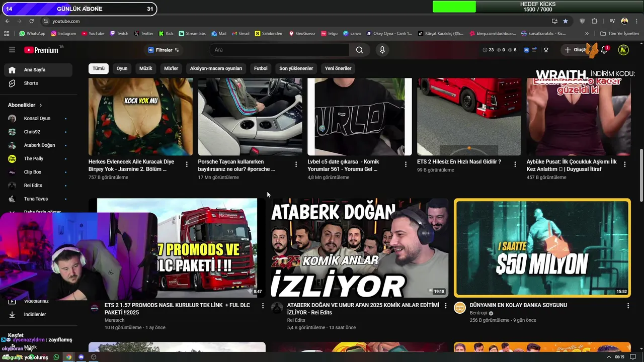Open the Sahibinden bookmark
Viewport: 644px width, 362px height.
coord(269,34)
